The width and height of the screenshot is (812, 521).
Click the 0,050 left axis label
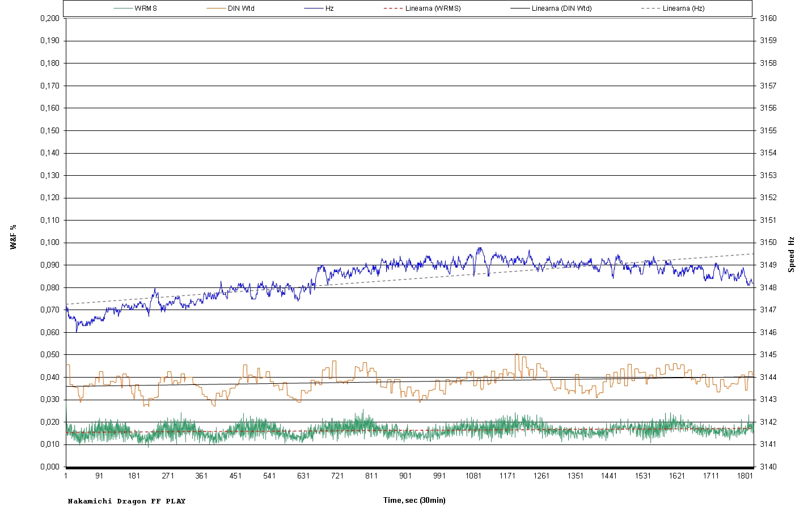tap(50, 355)
